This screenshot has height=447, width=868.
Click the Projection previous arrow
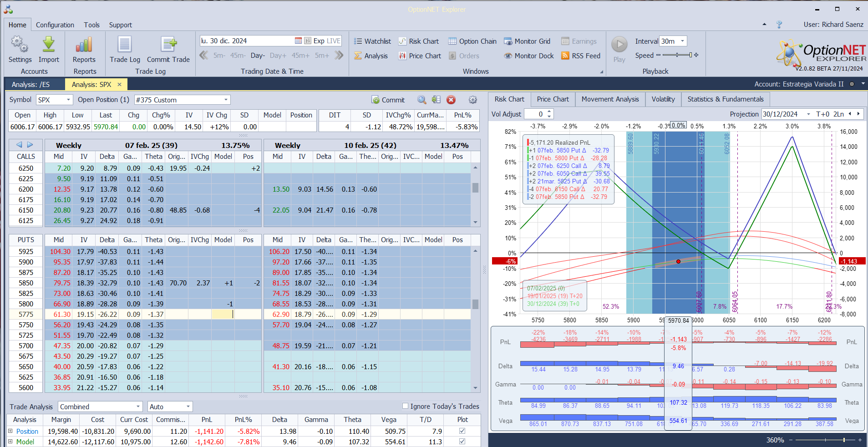click(850, 114)
